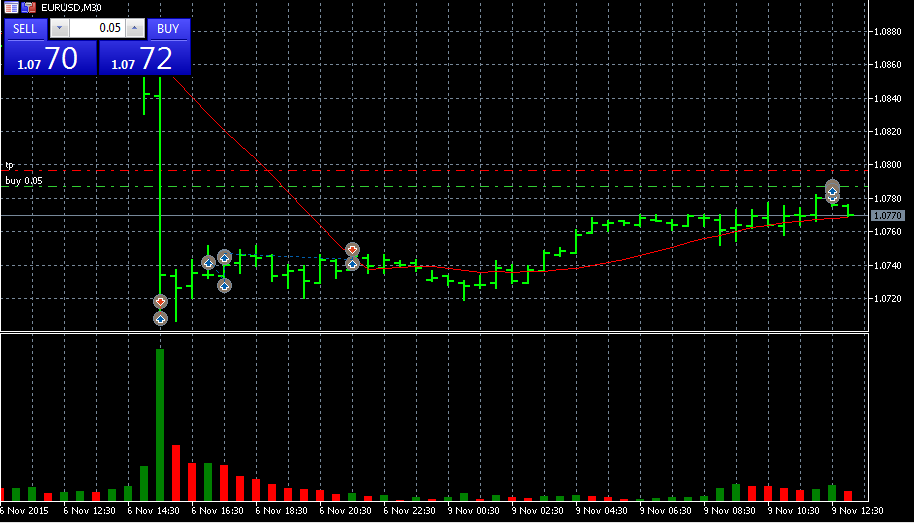Click the red sell arrow near 14:30 bar
This screenshot has width=914, height=524.
coord(160,301)
